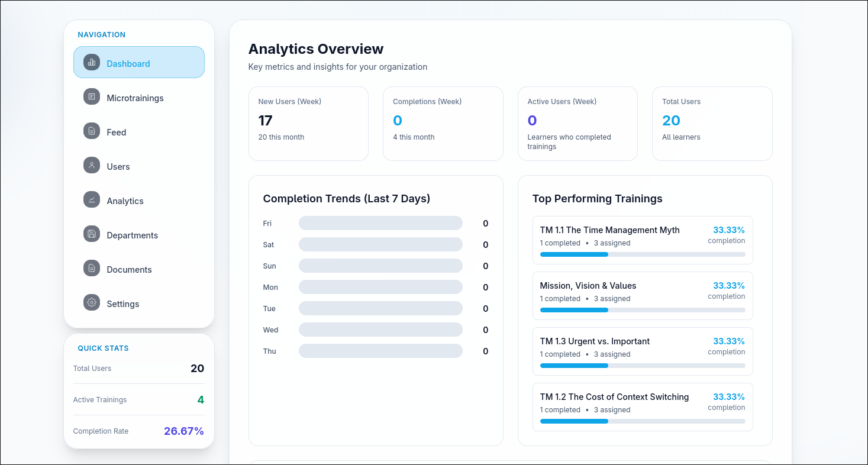Open TM 1.2 The Cost of Context Switching
Image resolution: width=868 pixels, height=465 pixels.
614,397
